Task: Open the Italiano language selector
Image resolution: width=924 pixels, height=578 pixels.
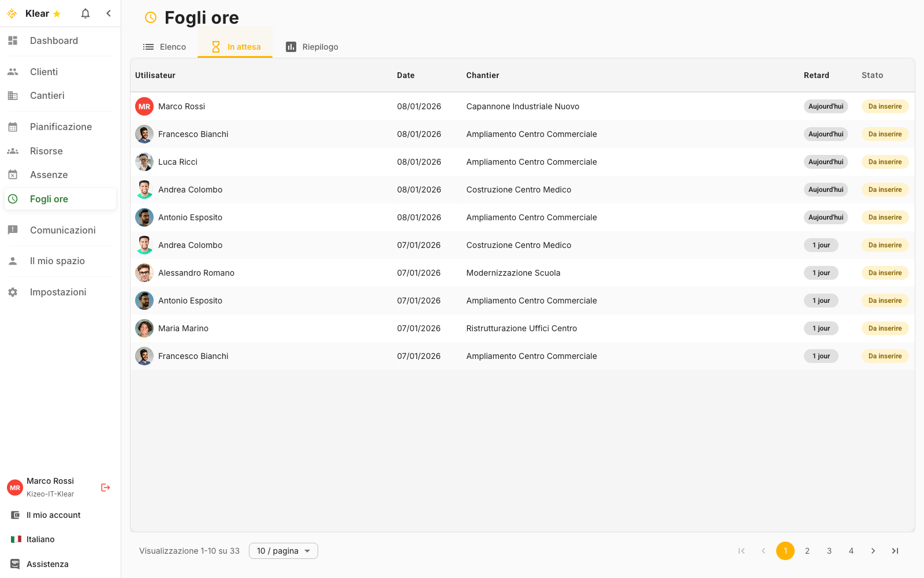Action: 40,539
